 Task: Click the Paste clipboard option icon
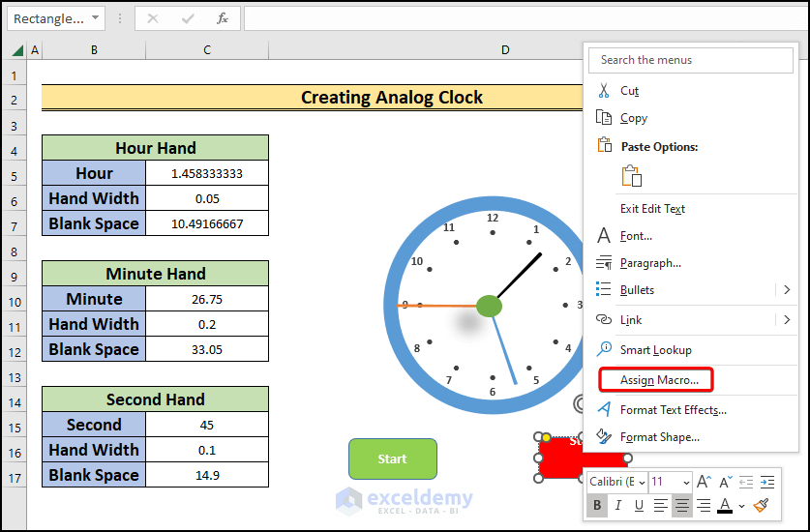[x=632, y=176]
